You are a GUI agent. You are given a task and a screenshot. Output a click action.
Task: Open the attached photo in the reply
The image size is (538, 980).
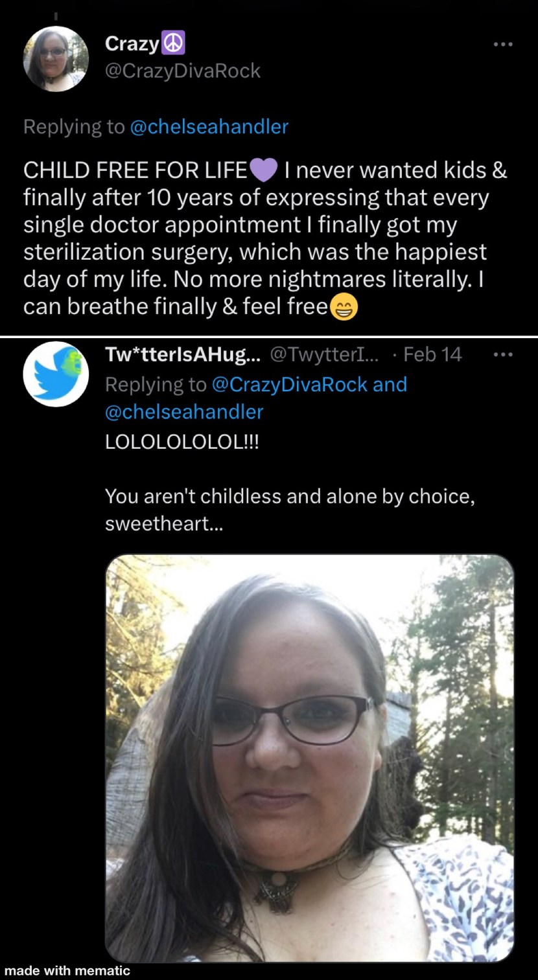(309, 758)
